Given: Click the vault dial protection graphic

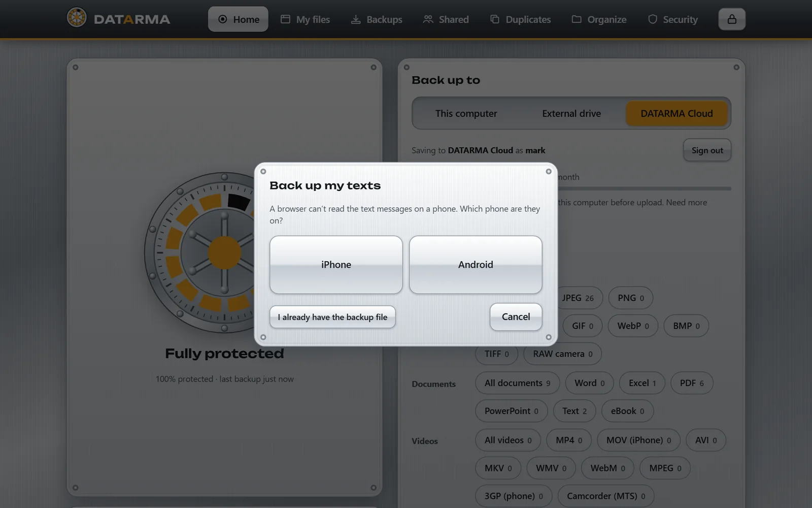Looking at the screenshot, I should pos(224,252).
